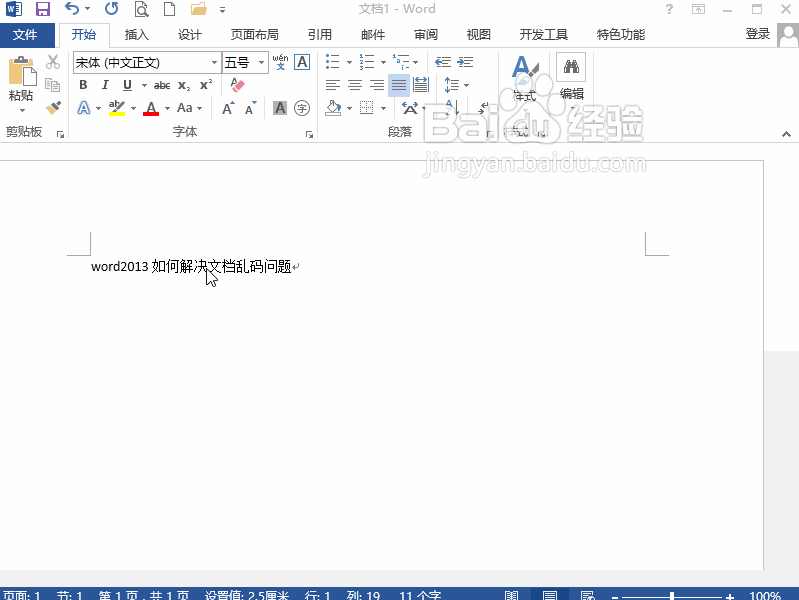Undo the last action
Image resolution: width=799 pixels, height=600 pixels.
[x=72, y=9]
